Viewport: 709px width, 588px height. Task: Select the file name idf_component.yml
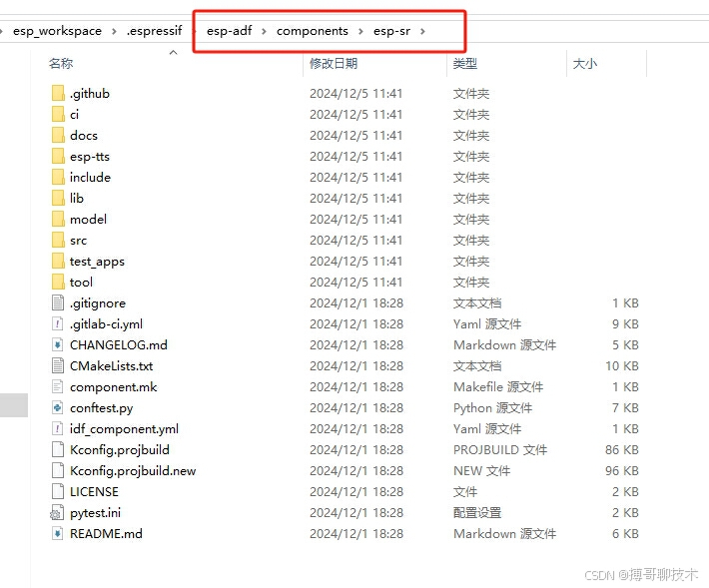[x=125, y=429]
